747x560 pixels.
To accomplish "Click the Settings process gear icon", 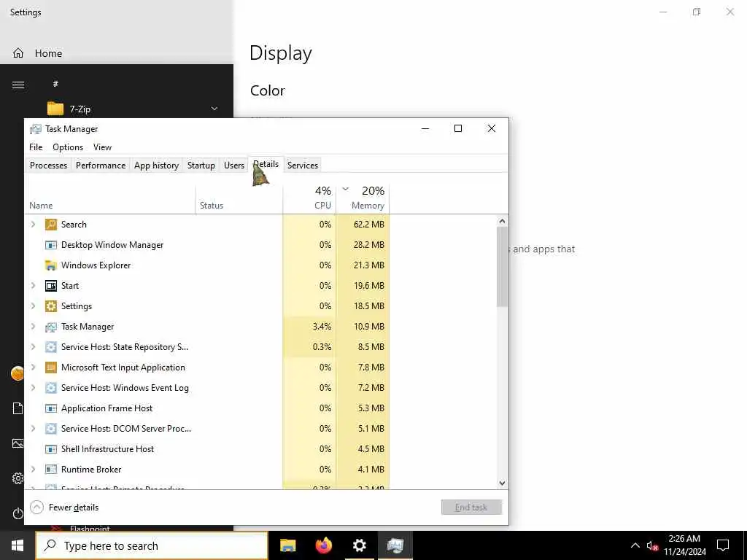I will [51, 306].
